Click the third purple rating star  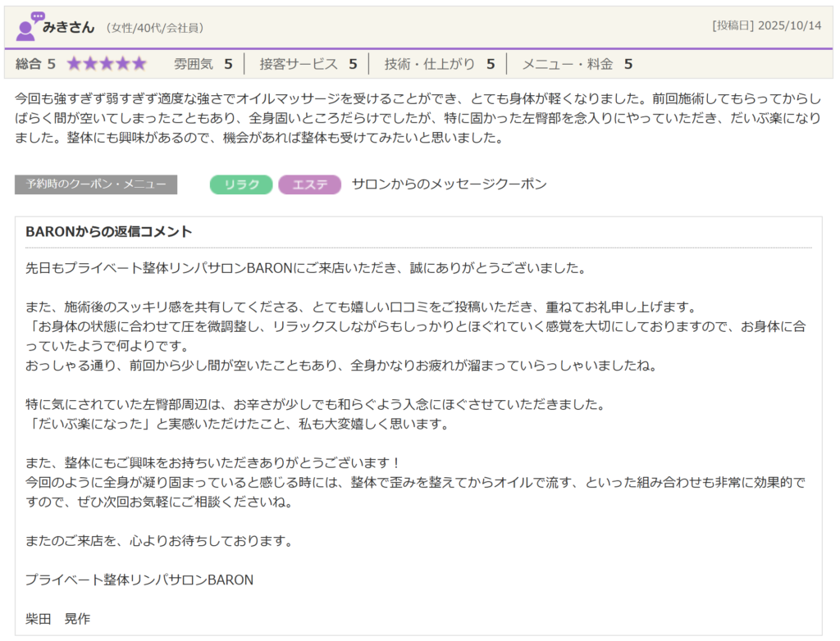[107, 64]
